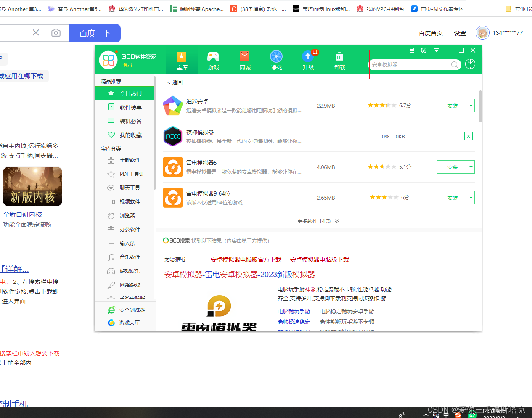
Task: Open 百度首页 link
Action: click(431, 33)
